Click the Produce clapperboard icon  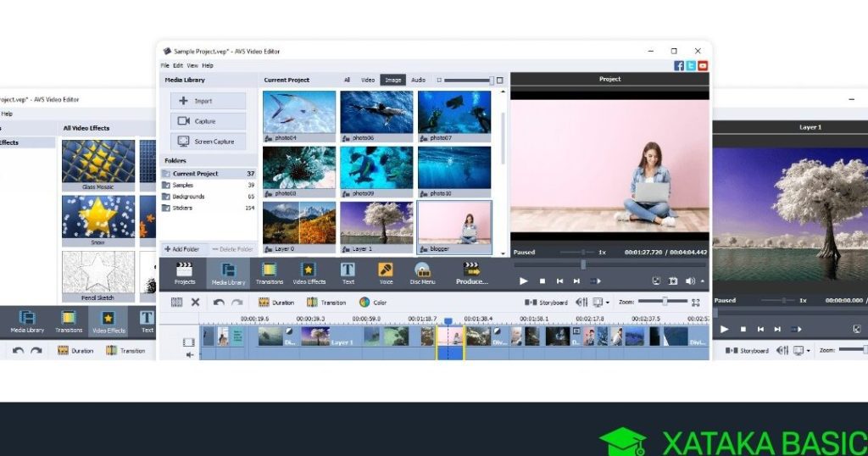point(471,271)
